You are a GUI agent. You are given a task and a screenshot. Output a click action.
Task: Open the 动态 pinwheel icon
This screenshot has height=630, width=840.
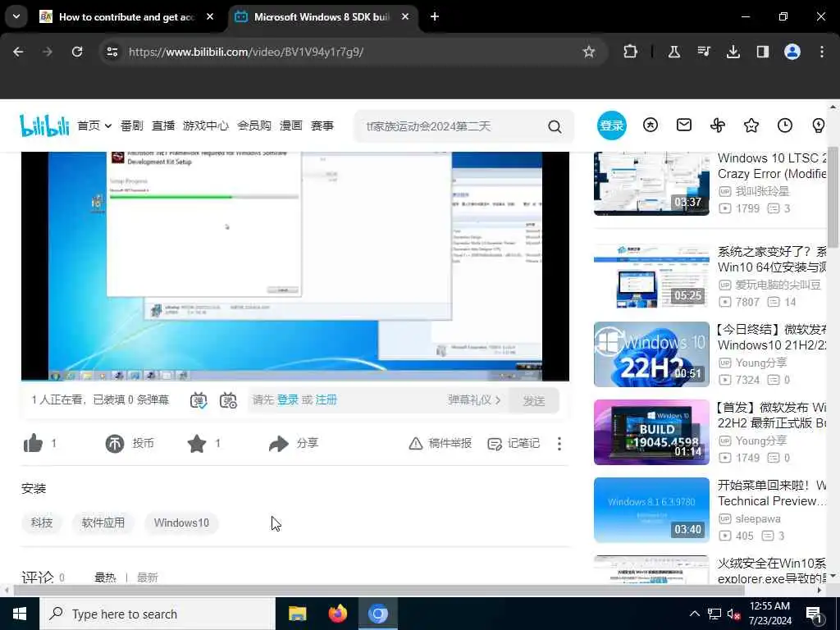(x=718, y=126)
